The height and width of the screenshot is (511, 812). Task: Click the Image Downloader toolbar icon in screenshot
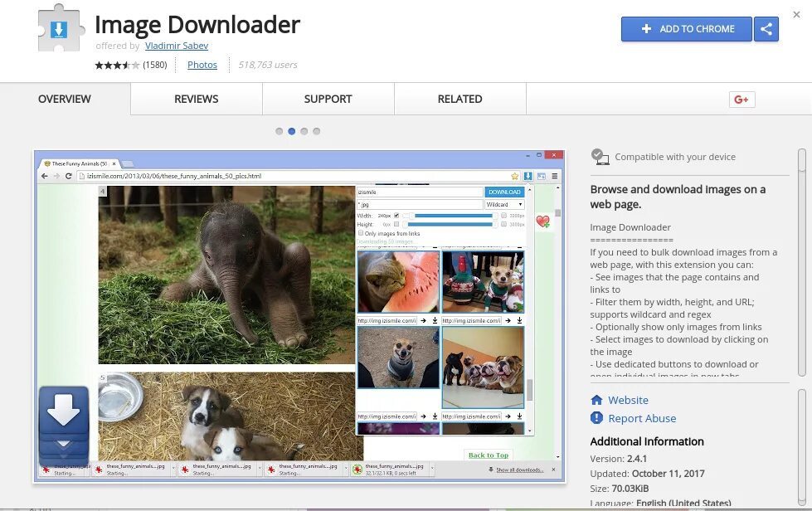(528, 176)
